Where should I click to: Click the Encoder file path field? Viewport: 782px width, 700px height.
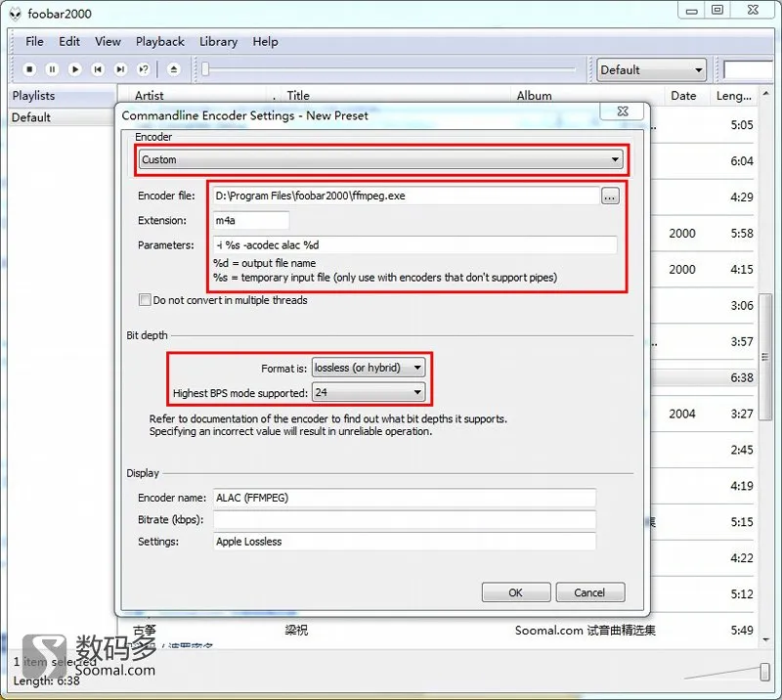coord(406,197)
